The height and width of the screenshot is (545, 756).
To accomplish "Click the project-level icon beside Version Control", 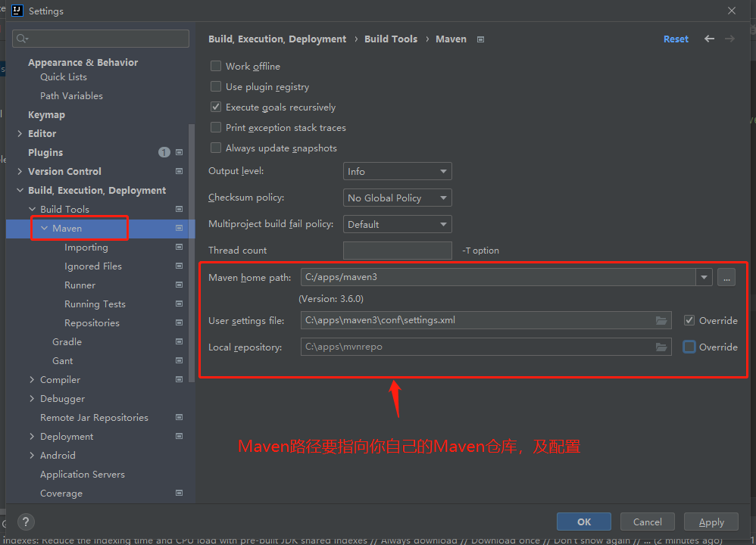I will click(x=179, y=171).
